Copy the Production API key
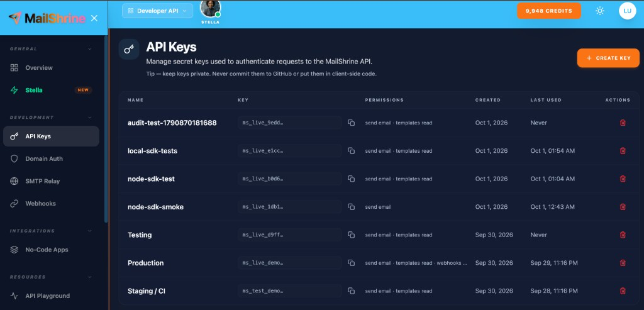The width and height of the screenshot is (644, 310). [351, 263]
